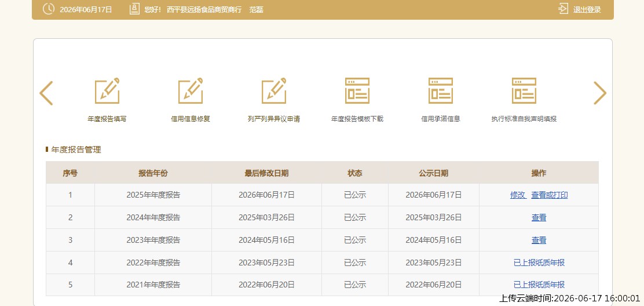Click 已上报纸质年报 in the 2021 report row
The height and width of the screenshot is (306, 644).
(539, 285)
